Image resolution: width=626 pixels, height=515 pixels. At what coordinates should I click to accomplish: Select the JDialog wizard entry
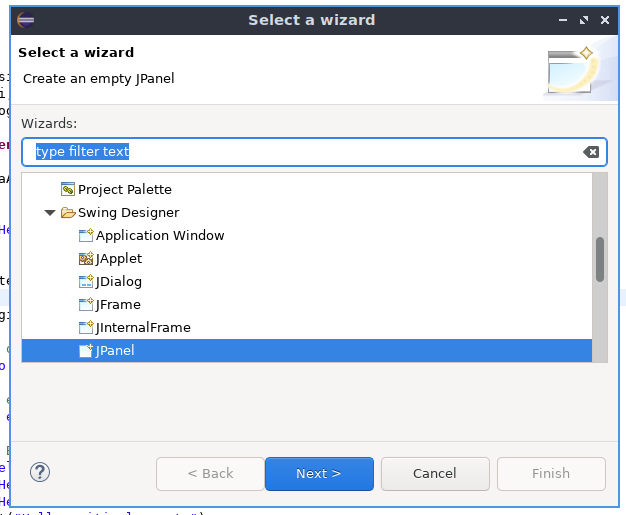click(119, 282)
